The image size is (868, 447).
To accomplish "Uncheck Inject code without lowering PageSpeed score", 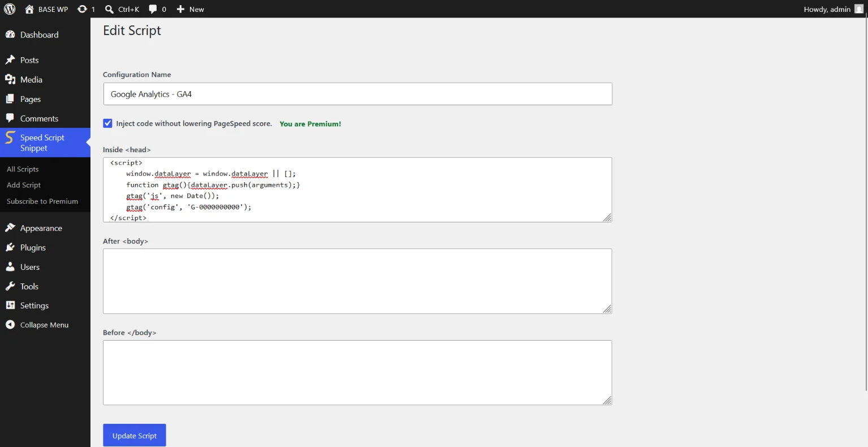I will tap(107, 123).
